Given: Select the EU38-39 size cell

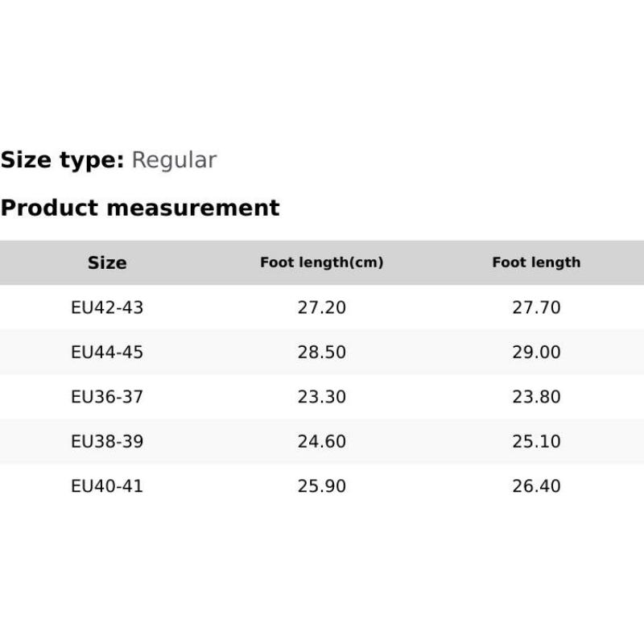Looking at the screenshot, I should tap(107, 441).
